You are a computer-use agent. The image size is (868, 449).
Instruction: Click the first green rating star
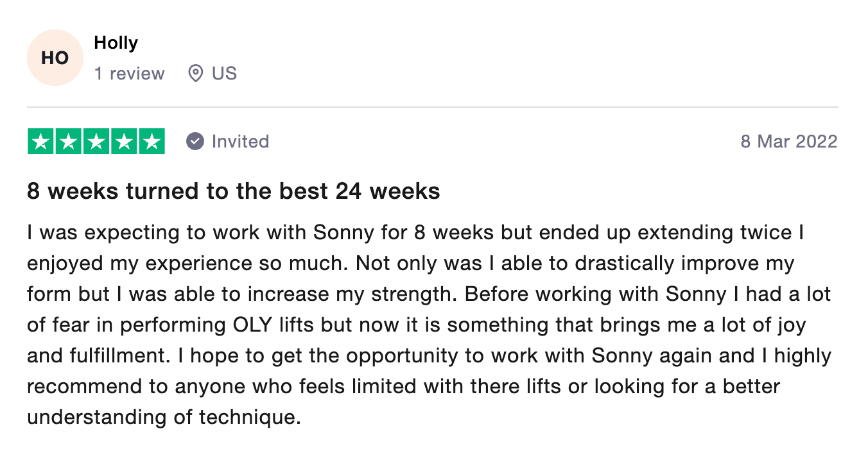(41, 141)
